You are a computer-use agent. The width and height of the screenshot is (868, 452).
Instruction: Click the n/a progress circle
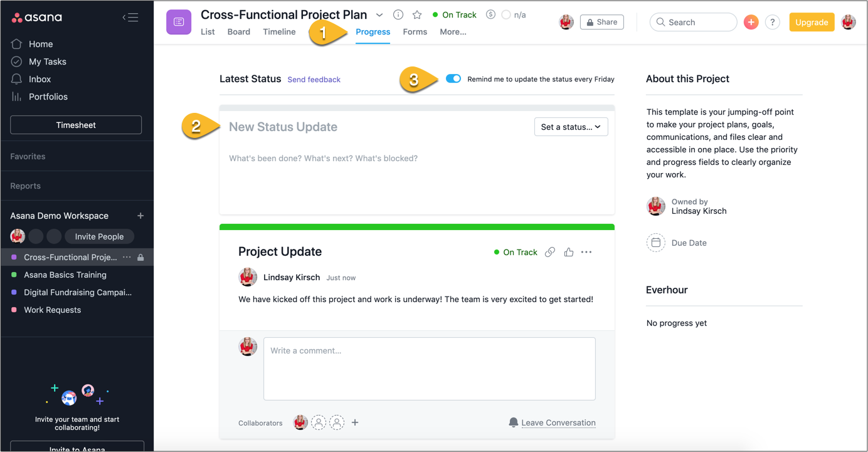pyautogui.click(x=506, y=14)
